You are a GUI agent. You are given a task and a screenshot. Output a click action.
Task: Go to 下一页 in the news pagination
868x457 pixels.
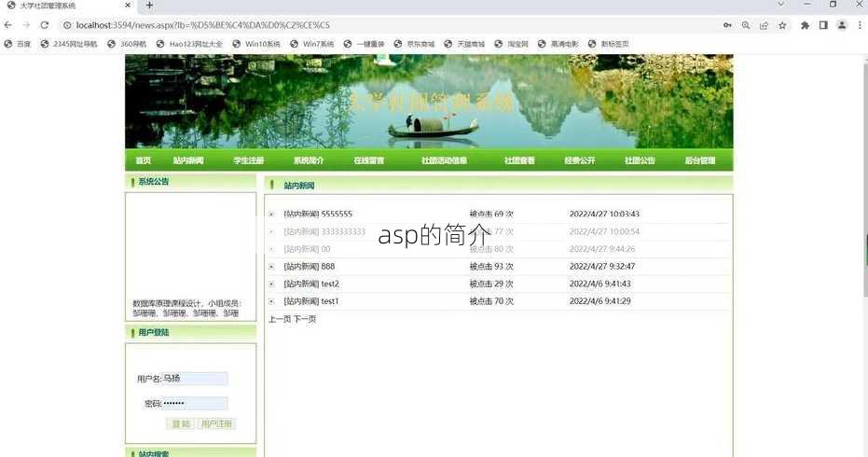(305, 319)
